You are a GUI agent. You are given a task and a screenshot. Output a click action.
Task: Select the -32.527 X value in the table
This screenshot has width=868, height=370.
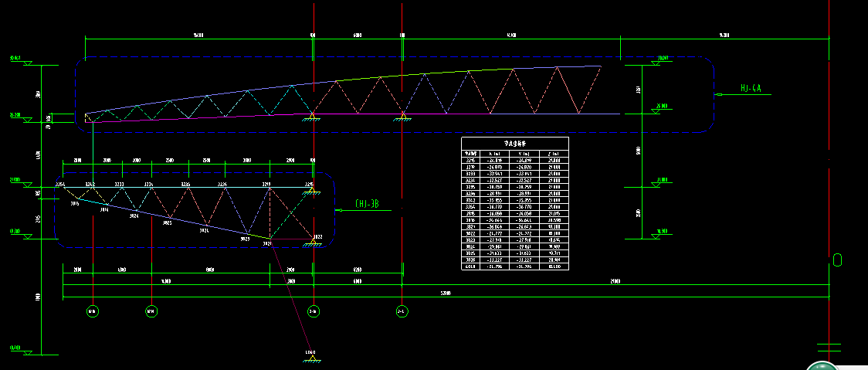tap(495, 181)
